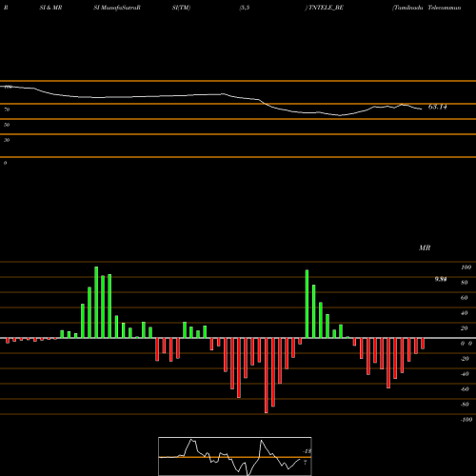Click the positive 20 label on MR scale
476x476 pixels.
pos(465,328)
